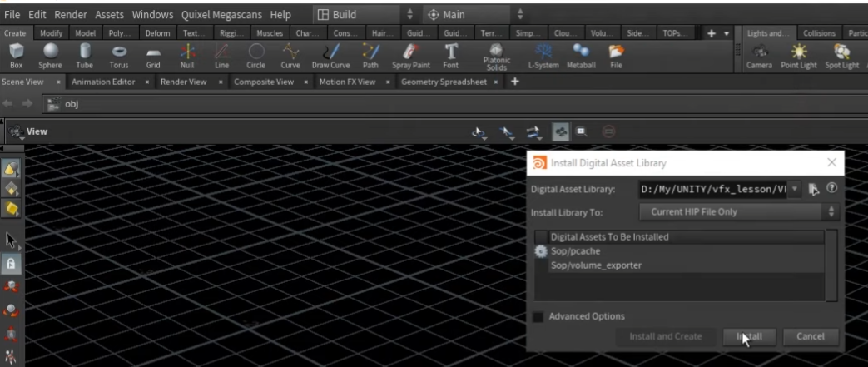Create an L-System

coord(543,56)
